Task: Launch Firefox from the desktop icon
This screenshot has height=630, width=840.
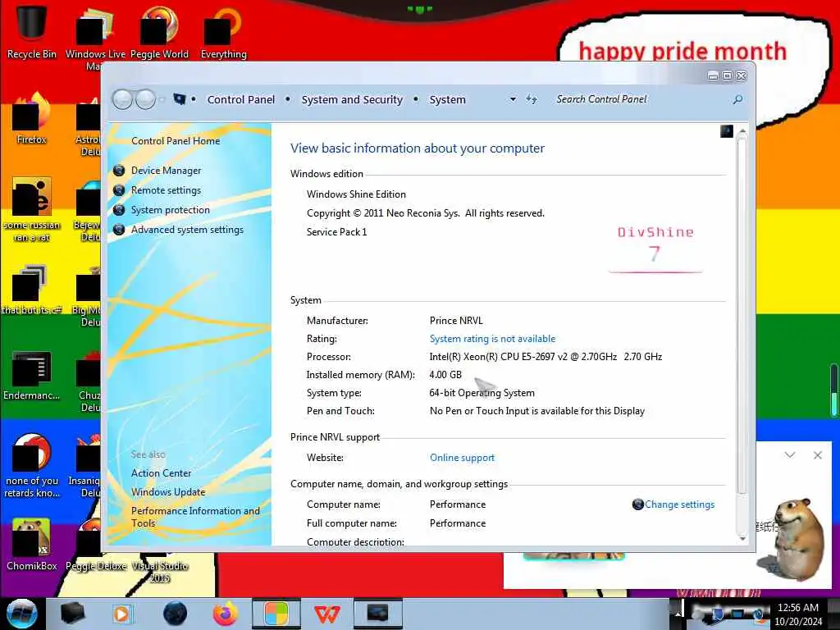Action: pos(31,118)
